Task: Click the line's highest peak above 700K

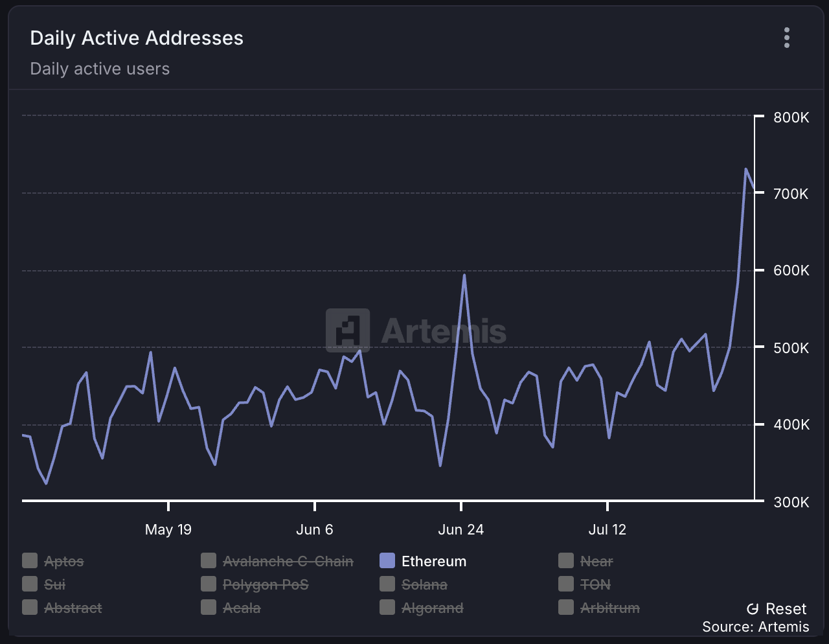Action: click(746, 169)
